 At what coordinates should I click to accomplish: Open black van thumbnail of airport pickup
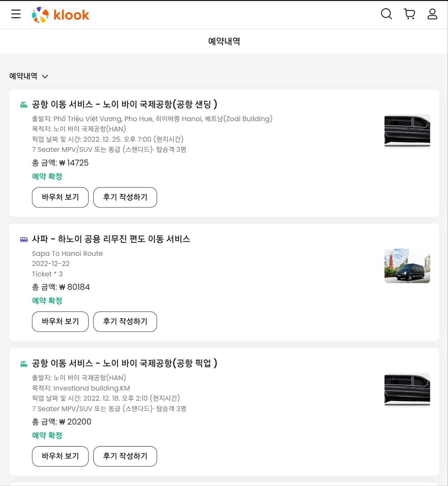(407, 390)
